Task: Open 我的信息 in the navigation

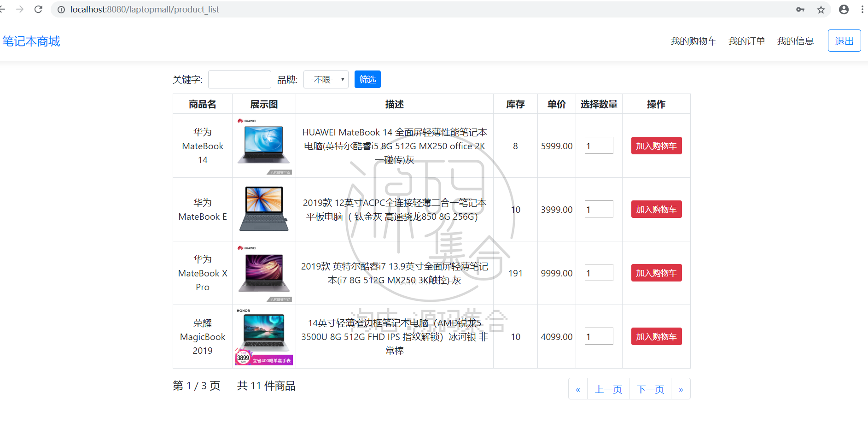Action: [795, 41]
